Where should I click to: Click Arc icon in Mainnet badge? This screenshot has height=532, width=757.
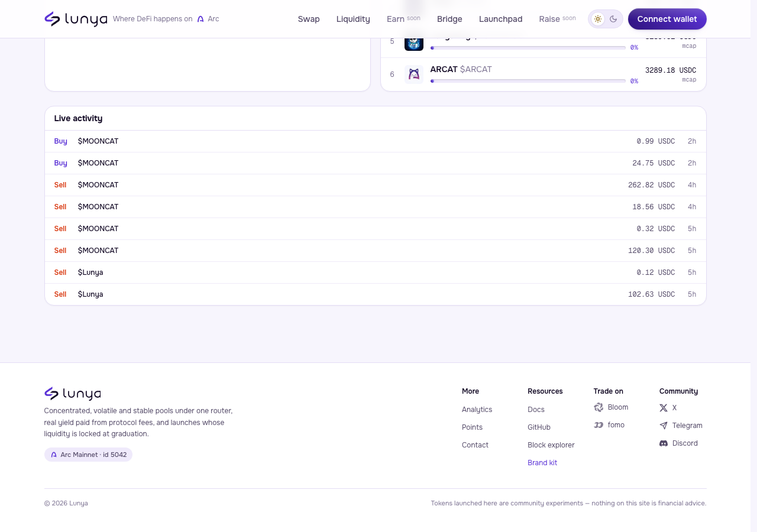[54, 455]
